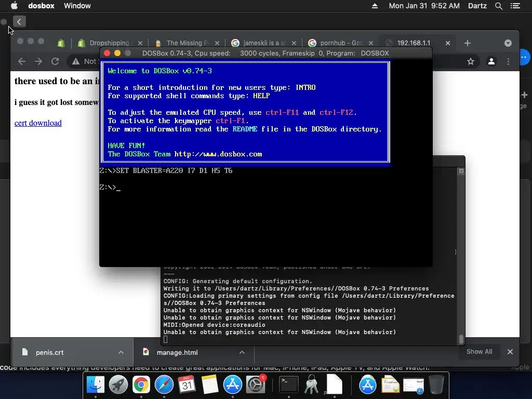
Task: Open Chrome three-dot menu
Action: pos(508,61)
